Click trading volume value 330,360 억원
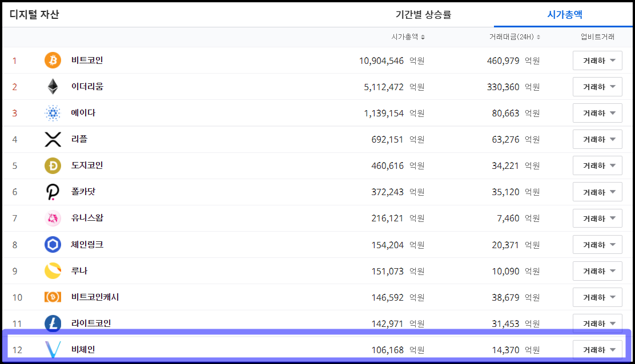 click(x=513, y=87)
